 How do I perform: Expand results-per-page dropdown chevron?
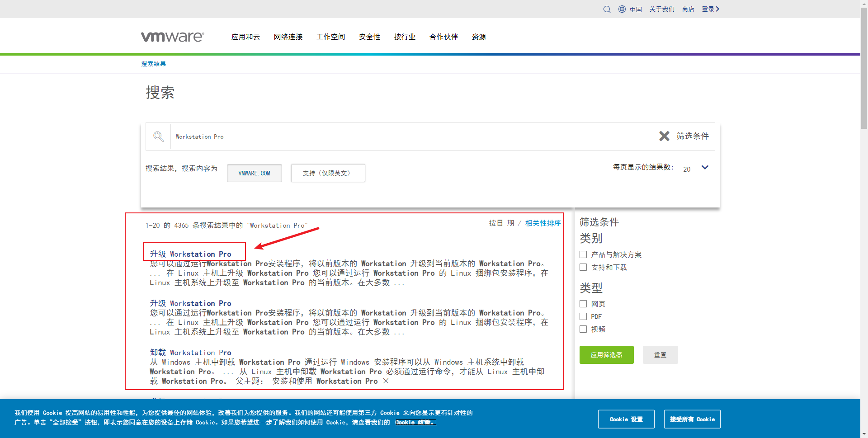pyautogui.click(x=705, y=168)
